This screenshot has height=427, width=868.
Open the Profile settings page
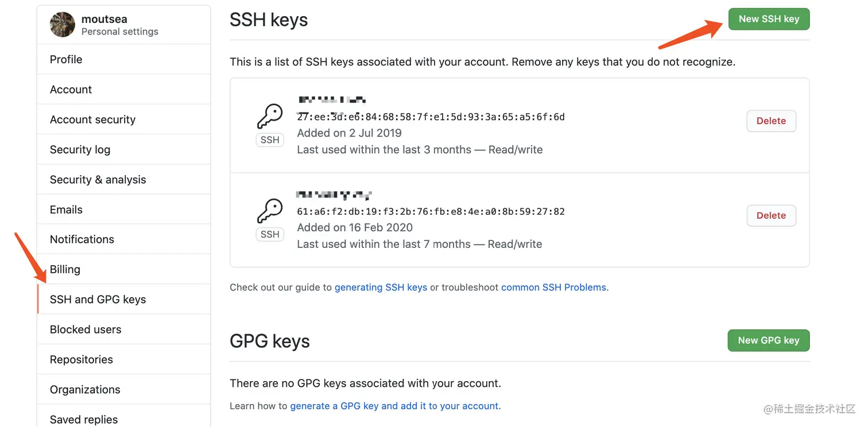coord(66,59)
